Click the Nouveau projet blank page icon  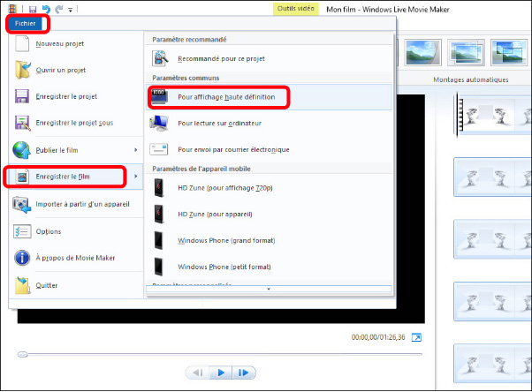tap(22, 44)
